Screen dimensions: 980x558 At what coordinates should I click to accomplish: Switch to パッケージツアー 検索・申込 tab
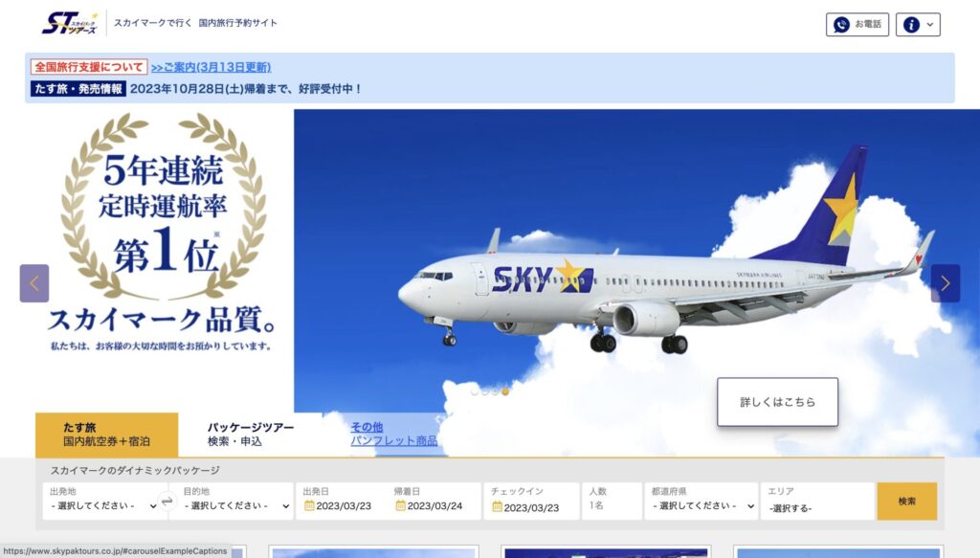[250, 435]
